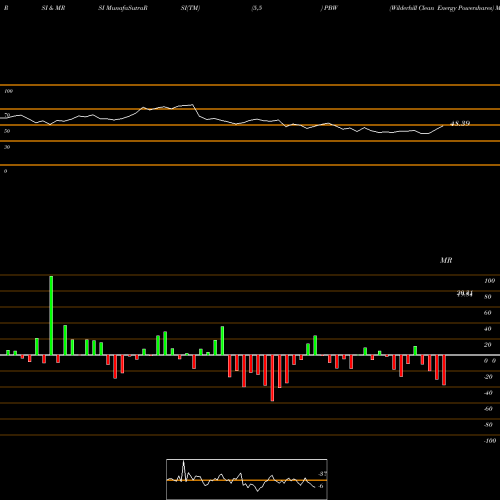Click the 'SI(TM)' header text
Image resolution: width=500 pixels, height=500 pixels.
[x=190, y=8]
